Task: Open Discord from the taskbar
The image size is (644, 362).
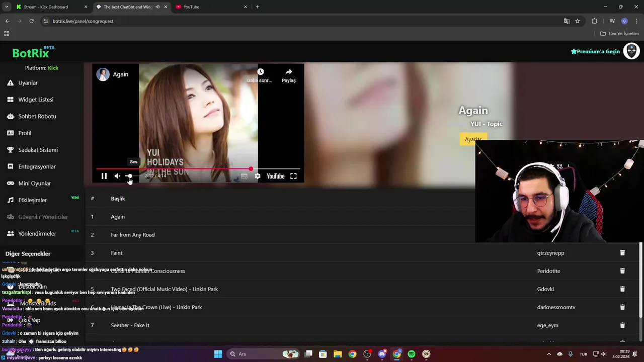Action: pyautogui.click(x=382, y=354)
